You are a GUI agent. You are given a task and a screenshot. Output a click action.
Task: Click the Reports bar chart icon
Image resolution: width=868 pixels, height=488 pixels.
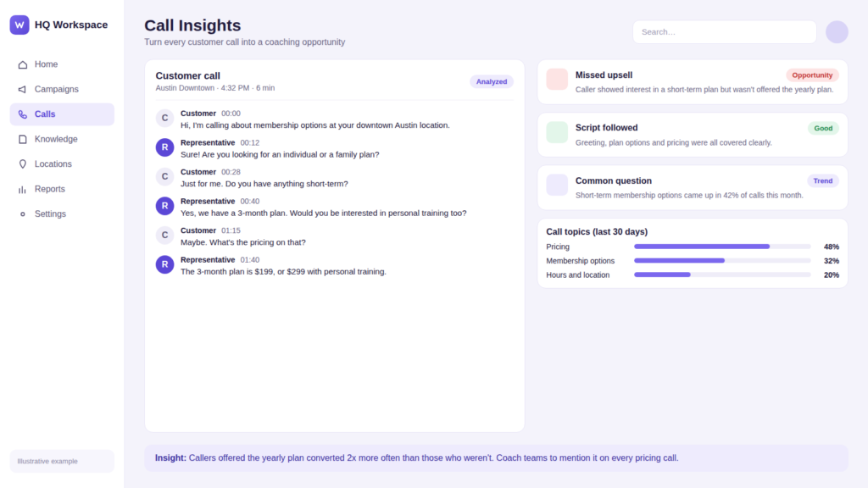pos(22,189)
